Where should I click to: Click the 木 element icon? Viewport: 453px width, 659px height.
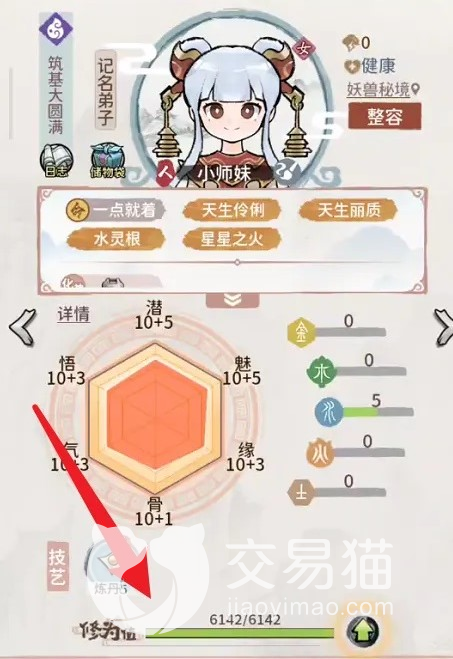click(x=321, y=372)
